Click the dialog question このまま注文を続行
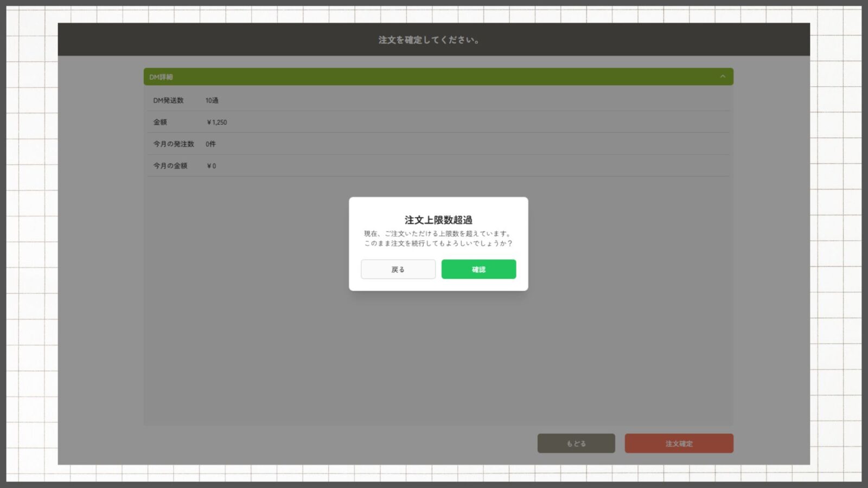The image size is (868, 488). pos(438,243)
